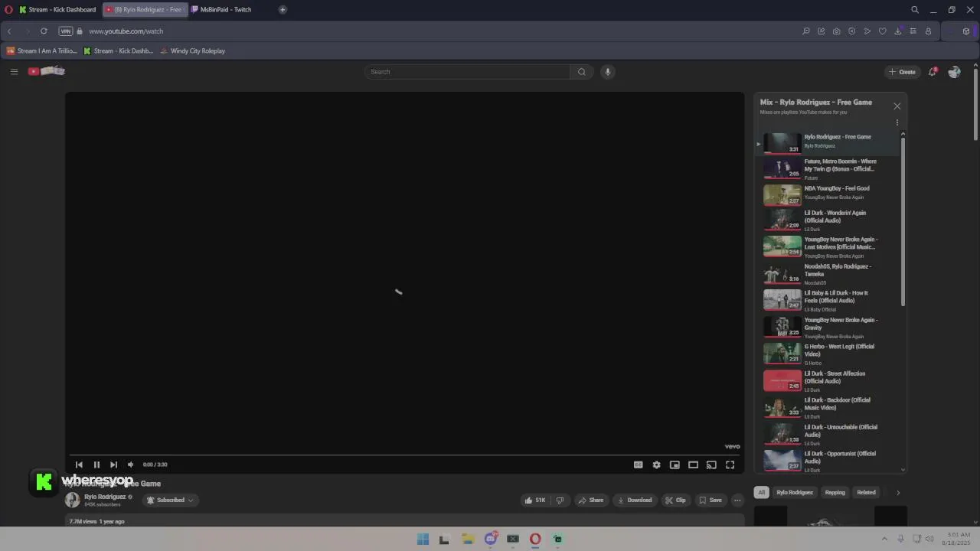The width and height of the screenshot is (980, 551).
Task: Play Future, Metro Boomin - Where My Twin @
Action: tap(827, 169)
